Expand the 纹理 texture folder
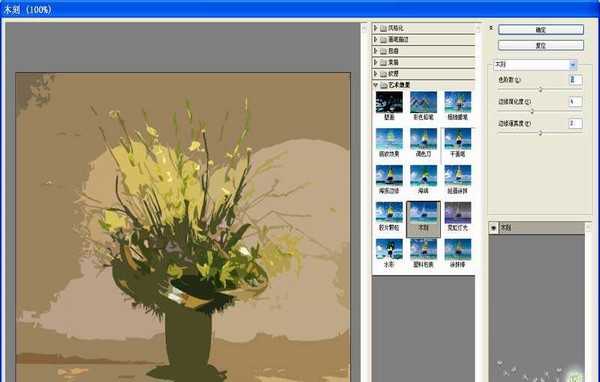Image resolution: width=600 pixels, height=382 pixels. click(376, 73)
